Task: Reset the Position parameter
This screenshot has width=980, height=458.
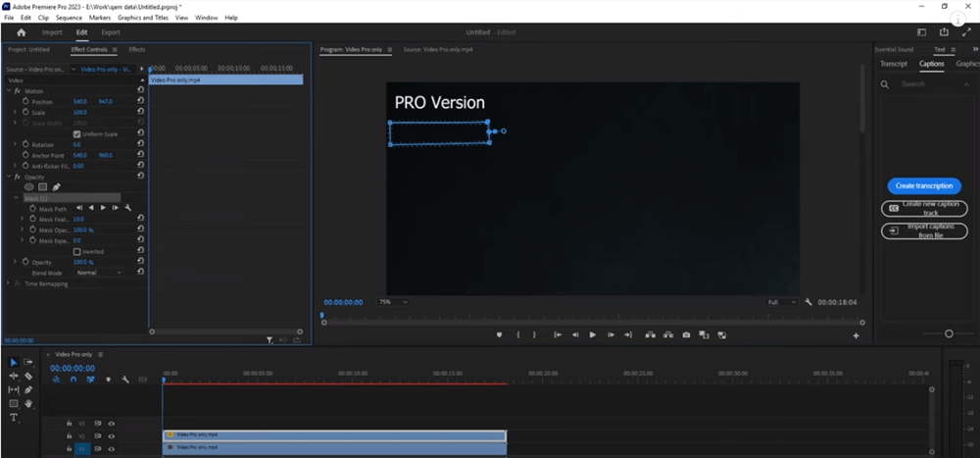Action: 140,101
